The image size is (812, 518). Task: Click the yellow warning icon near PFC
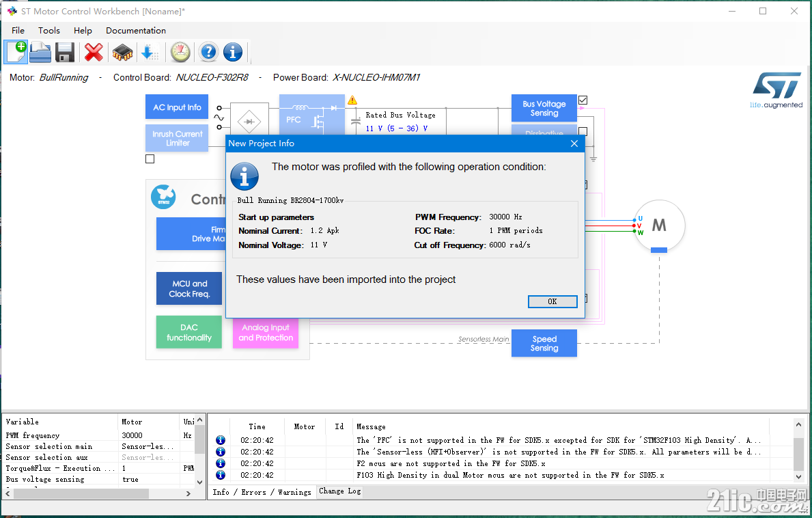coord(352,100)
